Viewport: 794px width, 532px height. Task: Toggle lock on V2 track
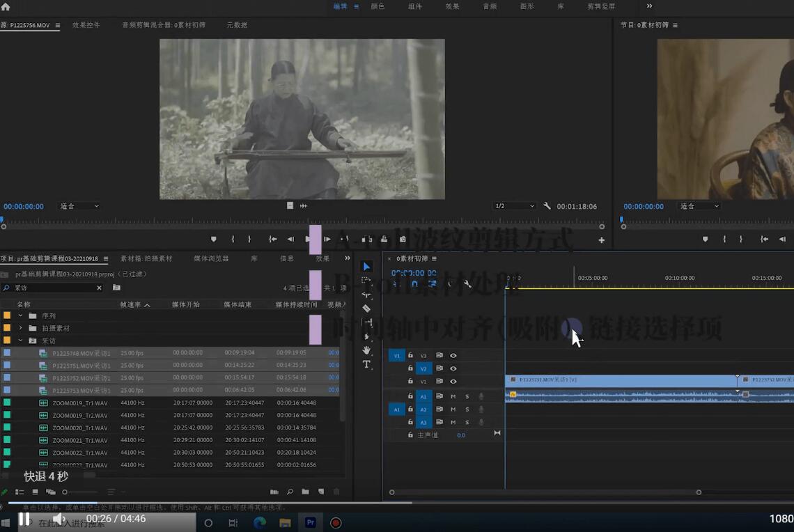(410, 368)
